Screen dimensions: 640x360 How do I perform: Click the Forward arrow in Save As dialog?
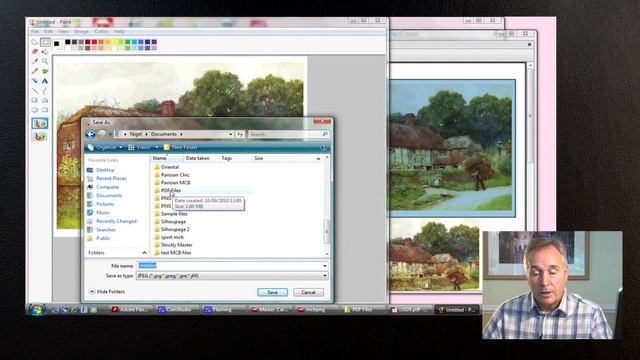pyautogui.click(x=102, y=134)
